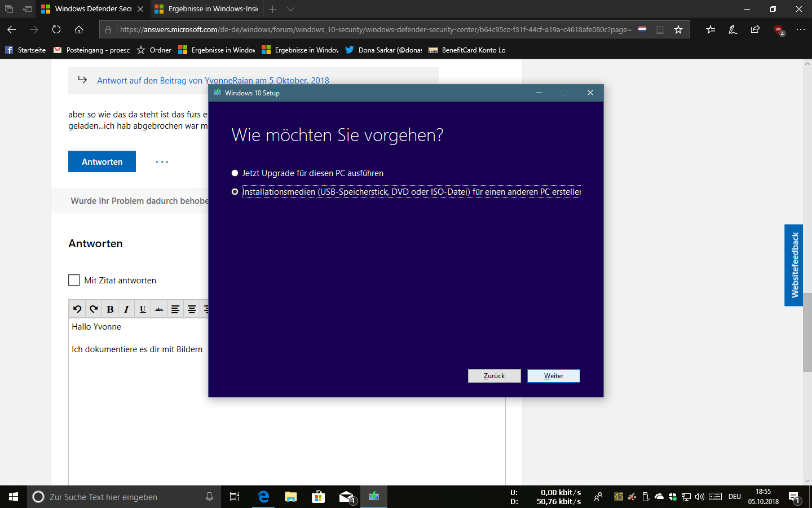Click the blue Antworten button
812x508 pixels.
102,161
